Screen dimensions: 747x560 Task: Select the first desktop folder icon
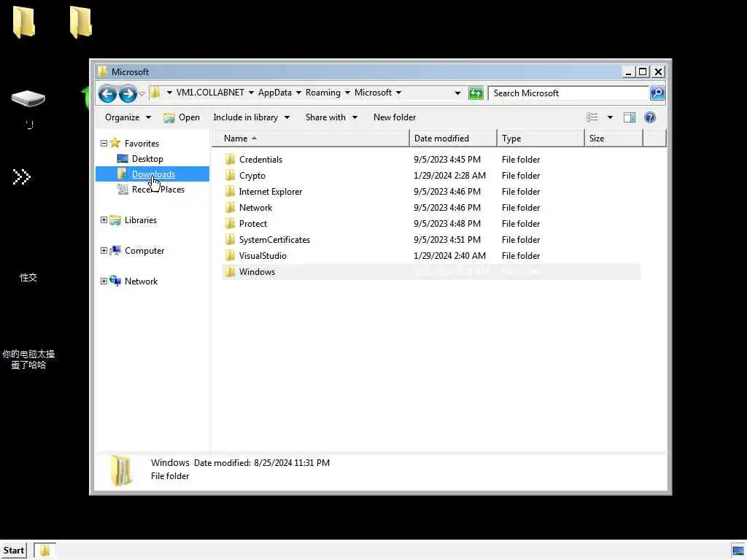pyautogui.click(x=24, y=22)
